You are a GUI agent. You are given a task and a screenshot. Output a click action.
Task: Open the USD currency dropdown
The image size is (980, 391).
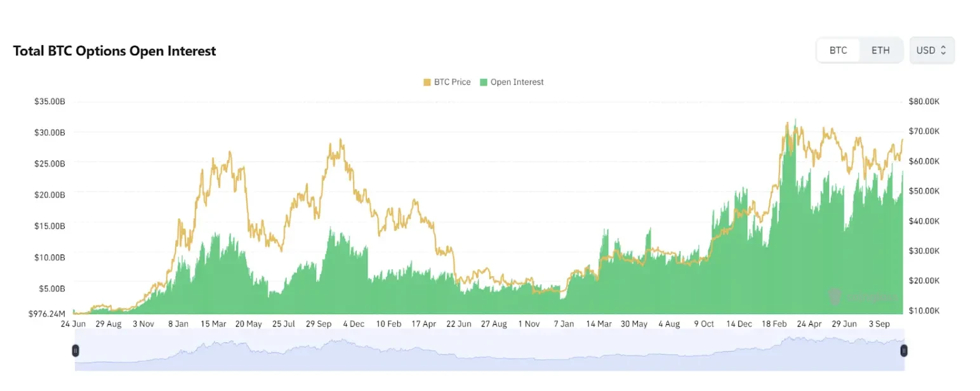click(931, 50)
